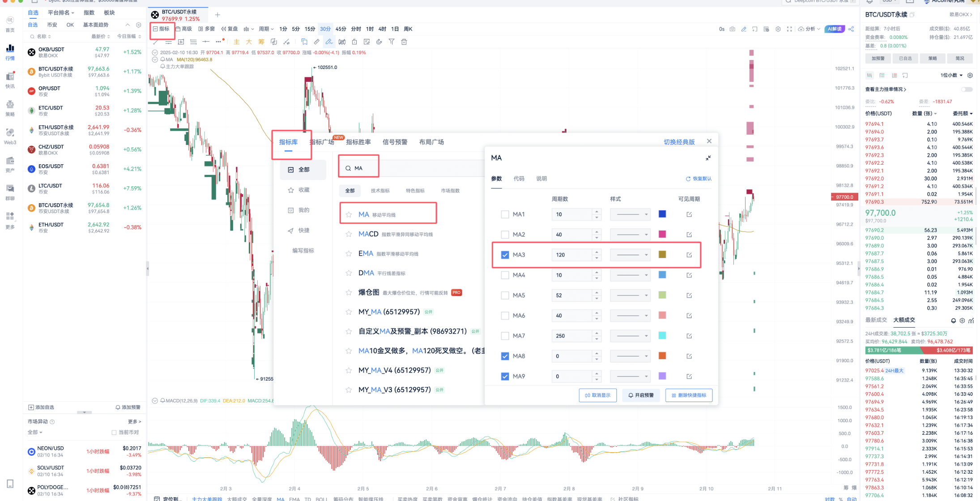Viewport: 980px width, 501px height.
Task: Expand the 周期 period dropdown
Action: point(266,29)
